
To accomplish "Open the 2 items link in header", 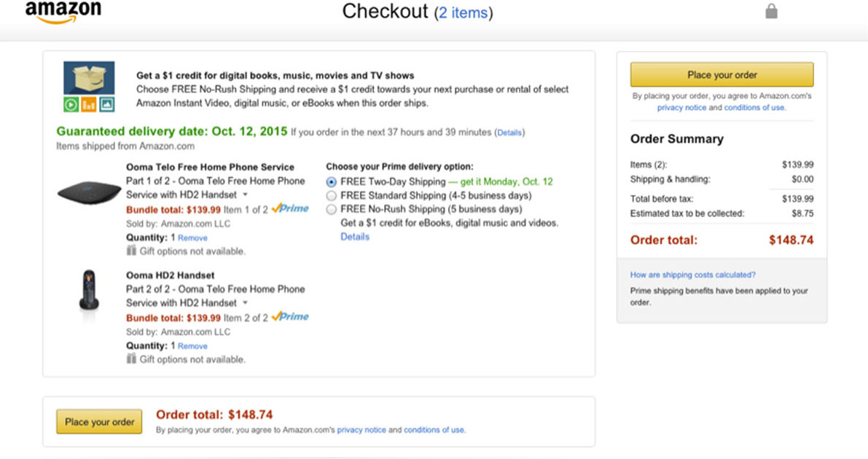I will [x=464, y=13].
